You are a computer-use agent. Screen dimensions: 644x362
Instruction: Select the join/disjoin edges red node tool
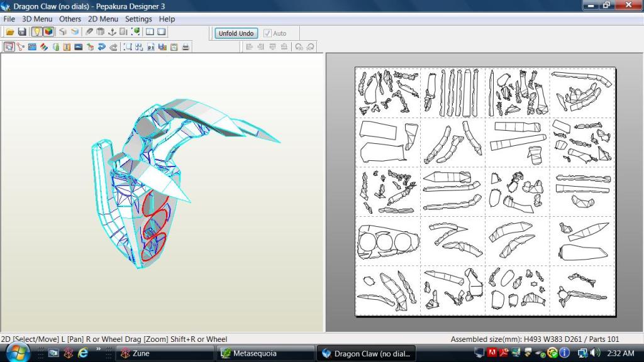(x=21, y=47)
